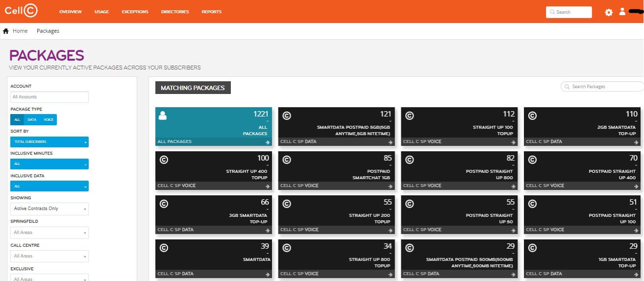This screenshot has width=644, height=281.
Task: Open arrow on 2GB Smartdata Top-Up card
Action: (636, 142)
